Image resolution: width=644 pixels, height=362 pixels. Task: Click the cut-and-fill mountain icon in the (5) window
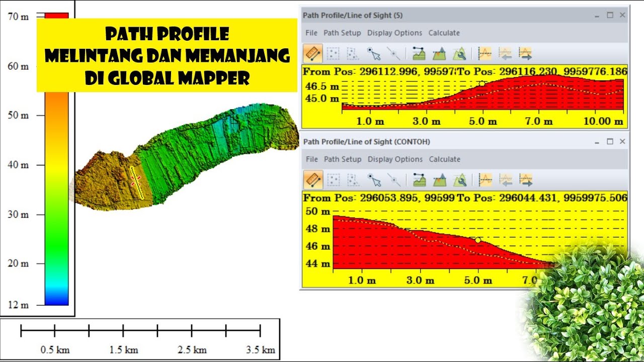[x=439, y=54]
